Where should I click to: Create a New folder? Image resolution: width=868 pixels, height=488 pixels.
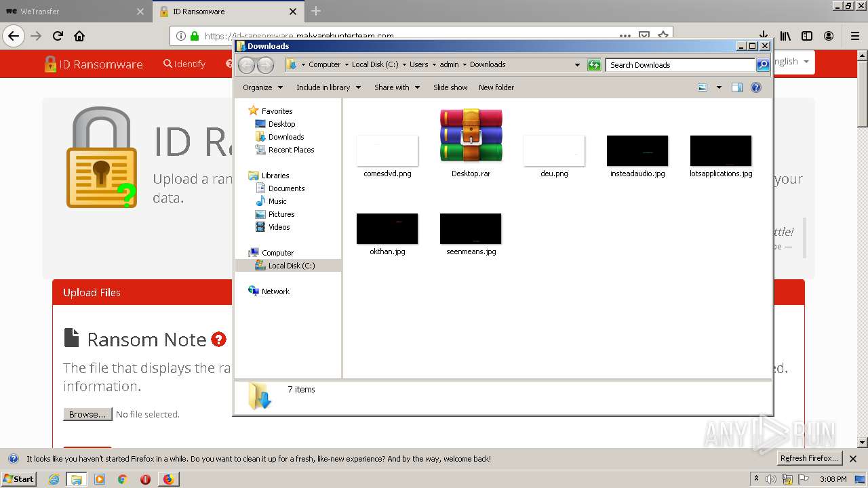tap(496, 87)
